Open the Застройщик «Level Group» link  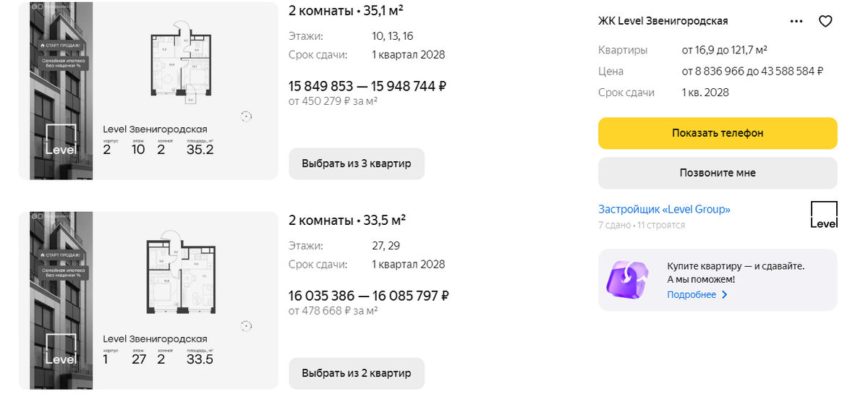[x=664, y=209]
